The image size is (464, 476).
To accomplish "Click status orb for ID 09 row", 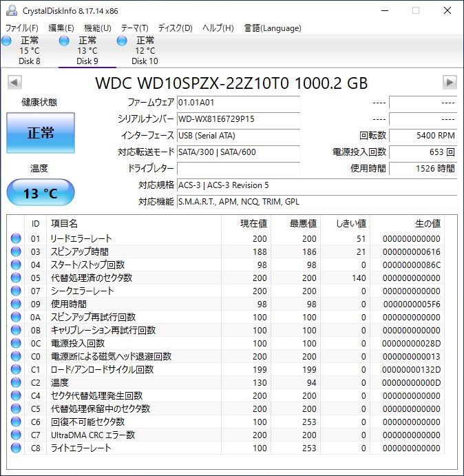I will click(x=16, y=304).
